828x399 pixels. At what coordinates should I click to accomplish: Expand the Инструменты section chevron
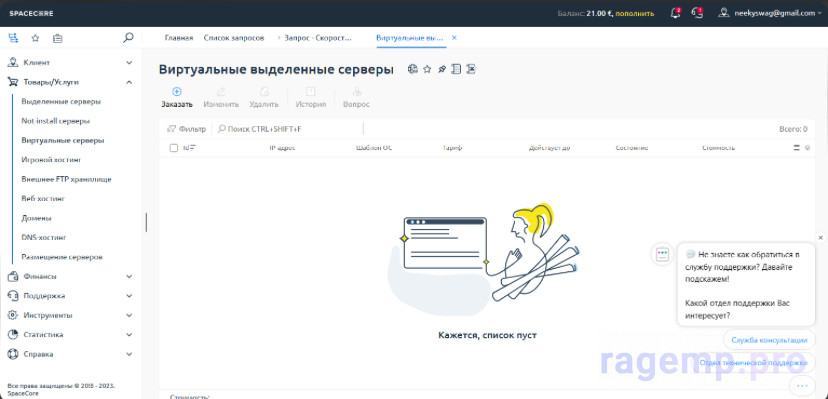coord(129,316)
